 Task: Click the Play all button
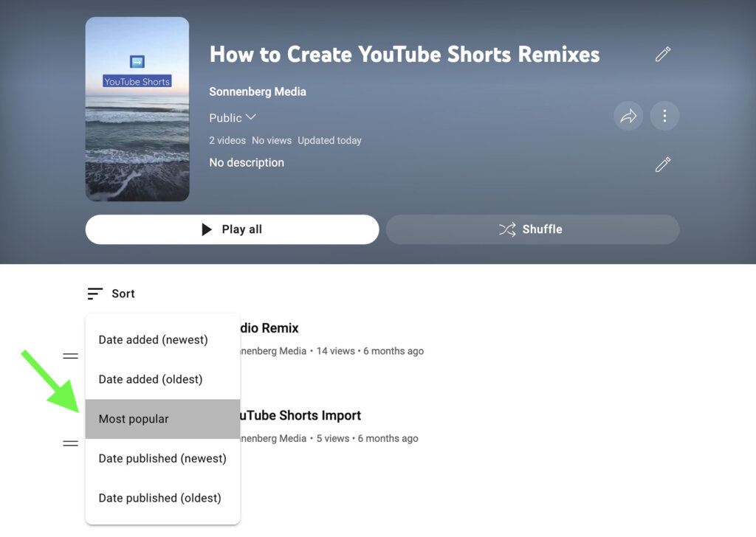pyautogui.click(x=232, y=229)
